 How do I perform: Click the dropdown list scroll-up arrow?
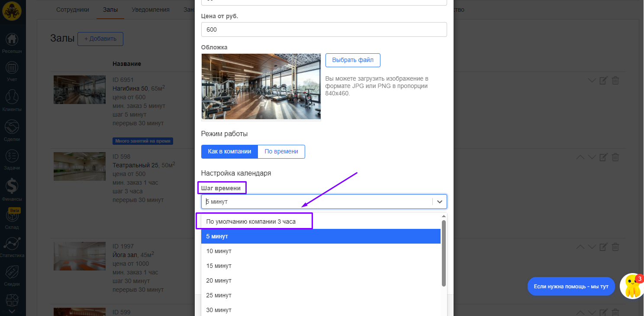tap(444, 216)
